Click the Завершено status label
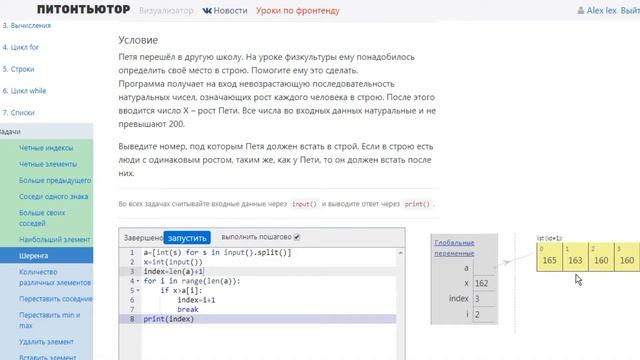640x360 pixels. tap(143, 238)
